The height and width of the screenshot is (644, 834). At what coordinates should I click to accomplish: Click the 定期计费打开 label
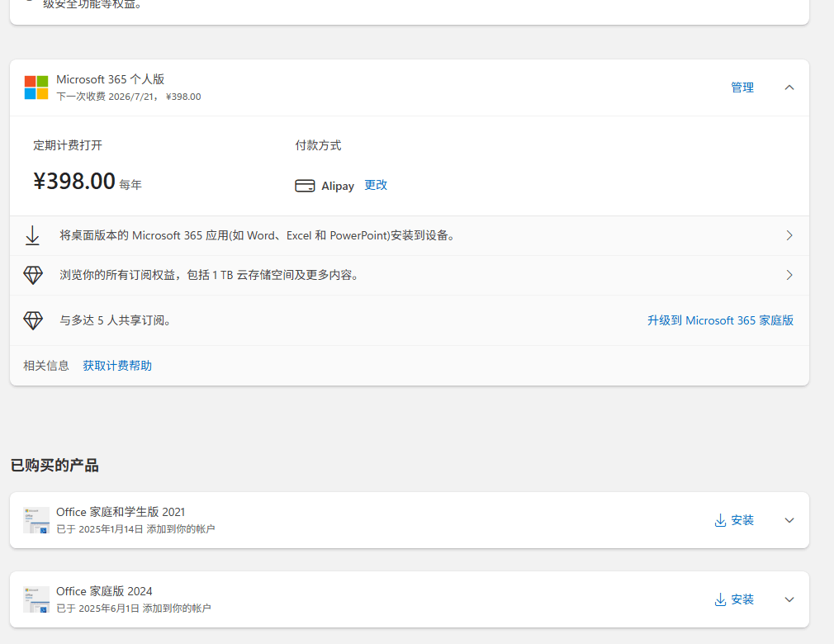(x=68, y=145)
